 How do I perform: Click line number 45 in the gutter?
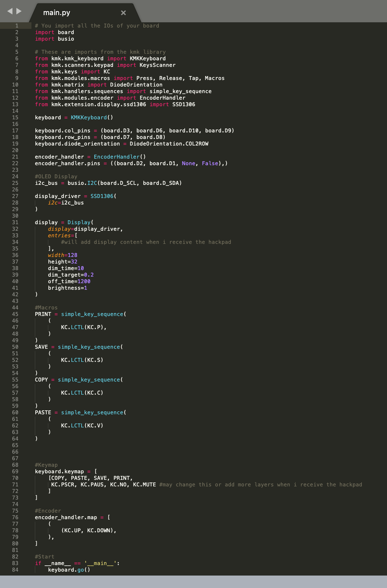pos(15,314)
